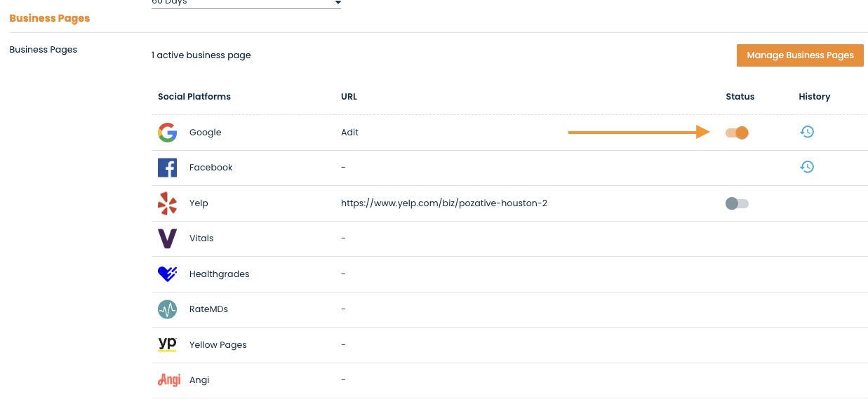The height and width of the screenshot is (404, 868).
Task: Click the Status column header
Action: [x=740, y=97]
